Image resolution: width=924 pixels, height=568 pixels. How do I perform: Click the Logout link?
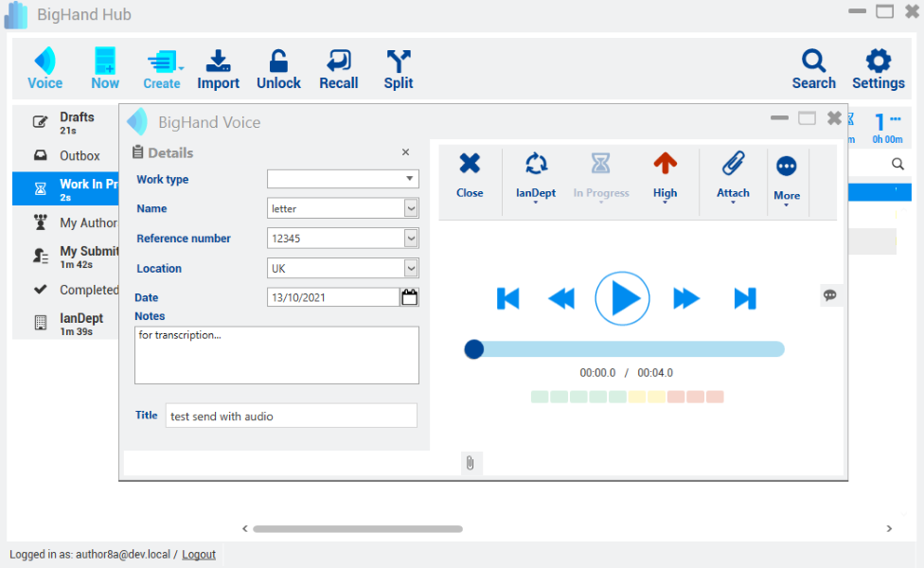(199, 555)
